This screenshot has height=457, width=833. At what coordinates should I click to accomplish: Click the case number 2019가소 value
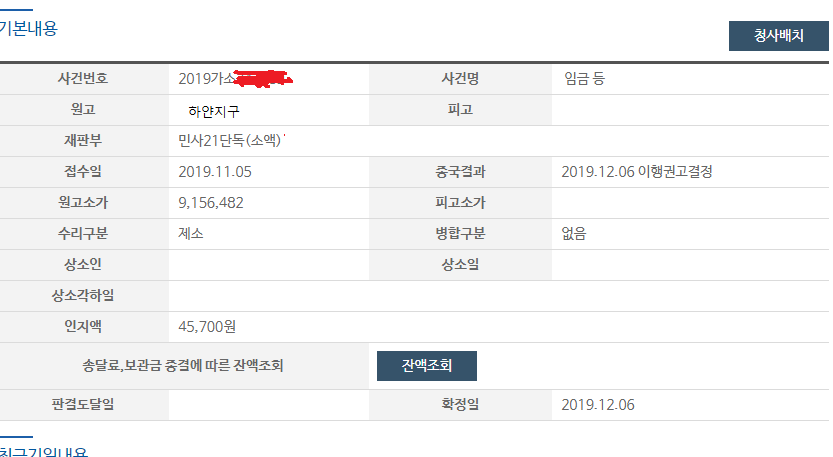tap(207, 78)
